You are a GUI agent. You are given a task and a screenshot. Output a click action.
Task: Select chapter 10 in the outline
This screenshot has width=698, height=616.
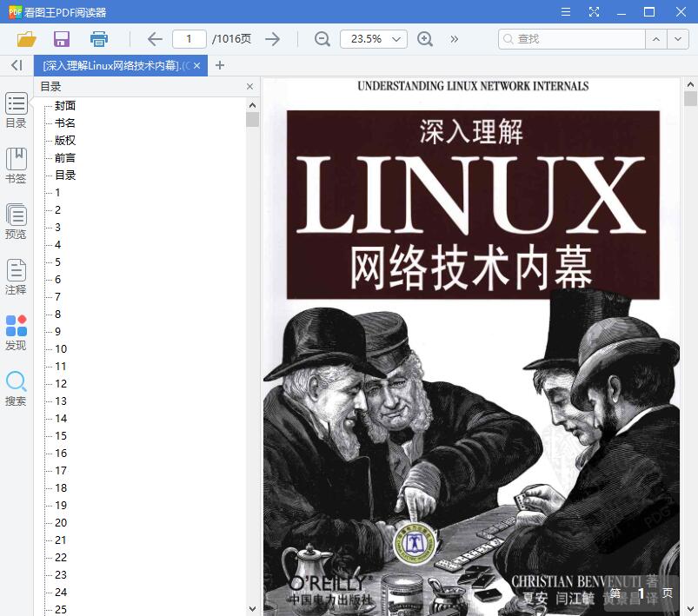(x=61, y=348)
